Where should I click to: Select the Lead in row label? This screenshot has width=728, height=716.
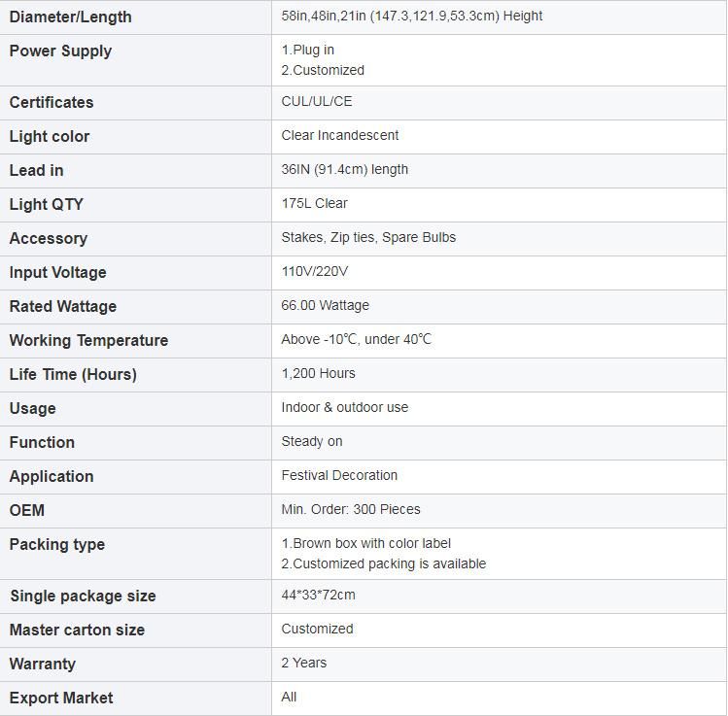(x=36, y=170)
